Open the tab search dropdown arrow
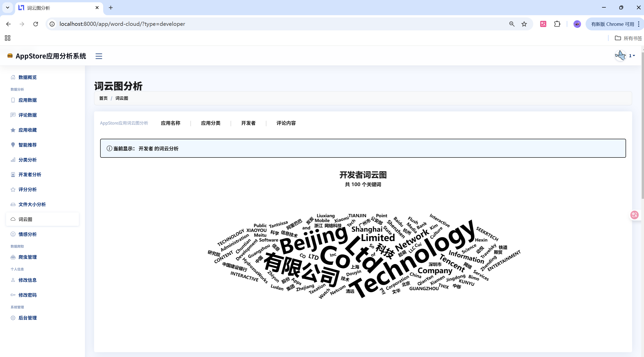Screen dimensions: 644x357 pyautogui.click(x=8, y=8)
